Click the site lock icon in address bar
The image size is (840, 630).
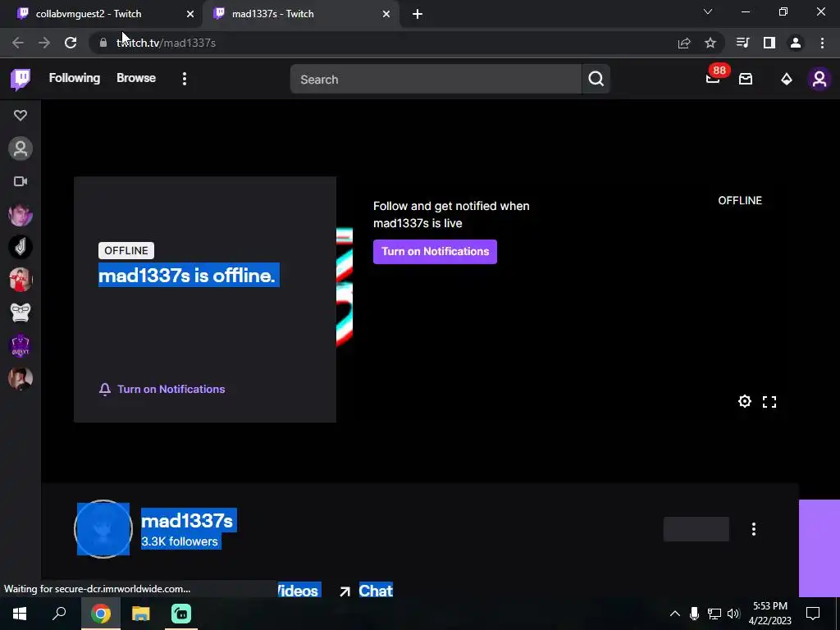tap(103, 43)
